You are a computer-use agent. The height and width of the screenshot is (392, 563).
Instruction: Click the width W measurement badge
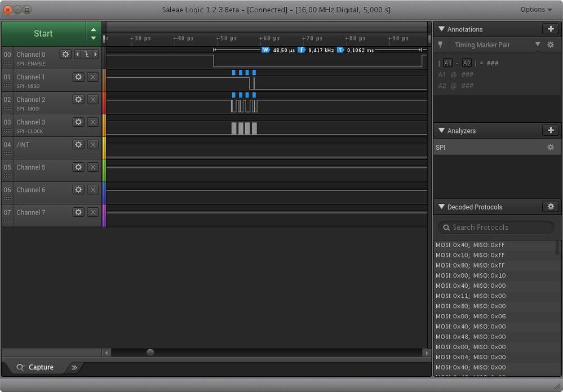point(265,50)
